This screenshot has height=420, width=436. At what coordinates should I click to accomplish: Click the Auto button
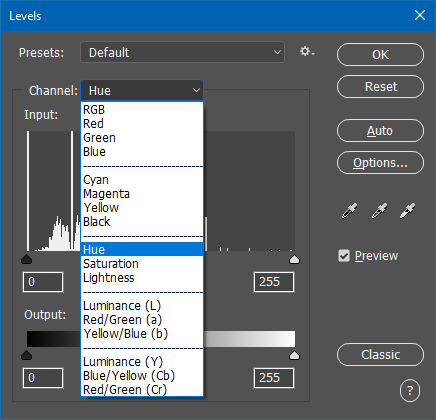point(380,131)
